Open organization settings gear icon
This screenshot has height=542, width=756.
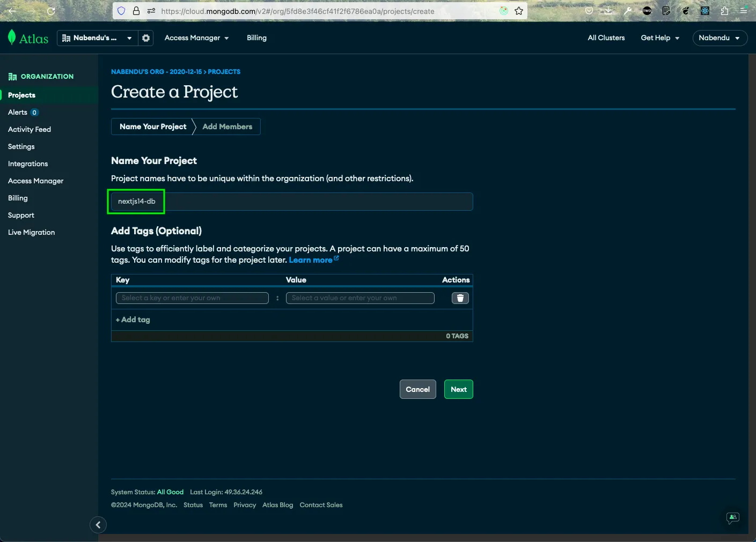[x=146, y=38]
